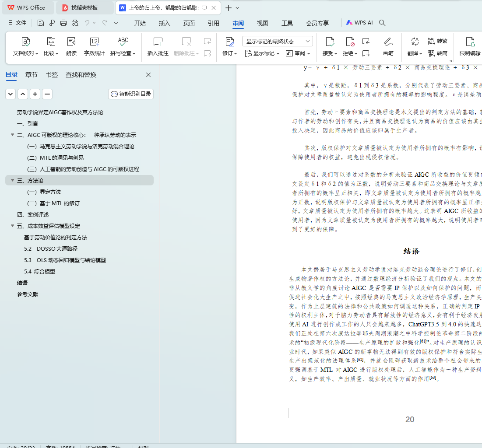Open the new tab dropdown arrow
The width and height of the screenshot is (482, 448).
(x=237, y=8)
